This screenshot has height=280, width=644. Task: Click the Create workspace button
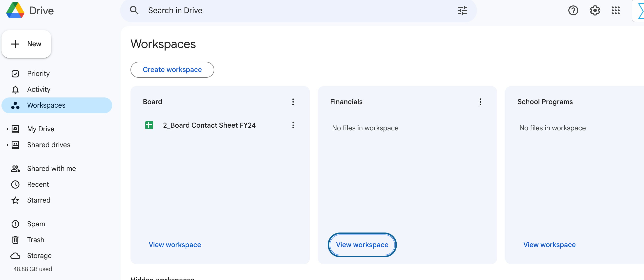tap(172, 70)
